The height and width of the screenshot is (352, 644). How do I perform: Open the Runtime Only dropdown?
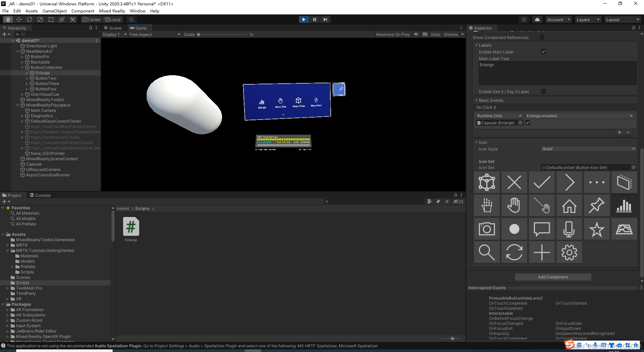500,116
